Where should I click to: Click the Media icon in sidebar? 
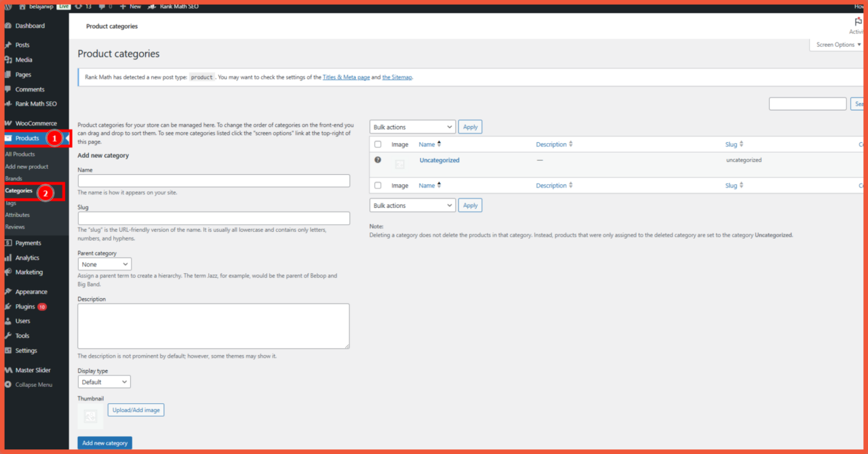click(x=8, y=60)
